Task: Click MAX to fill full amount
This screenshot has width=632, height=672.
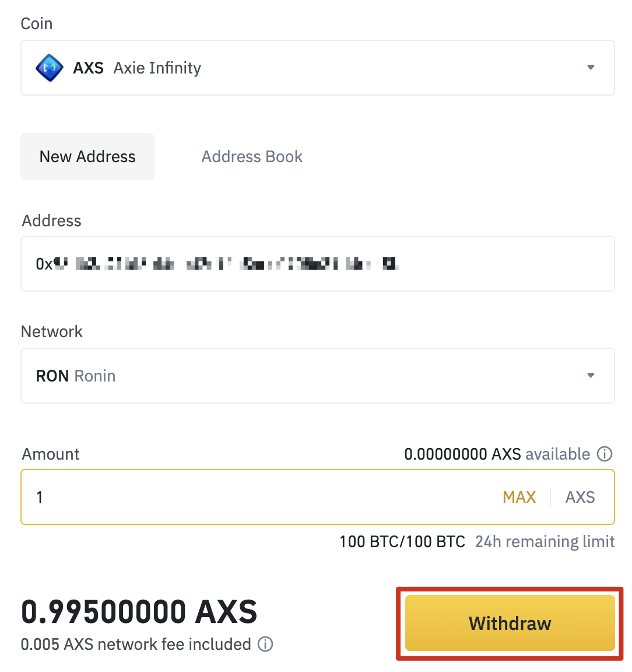Action: (519, 497)
